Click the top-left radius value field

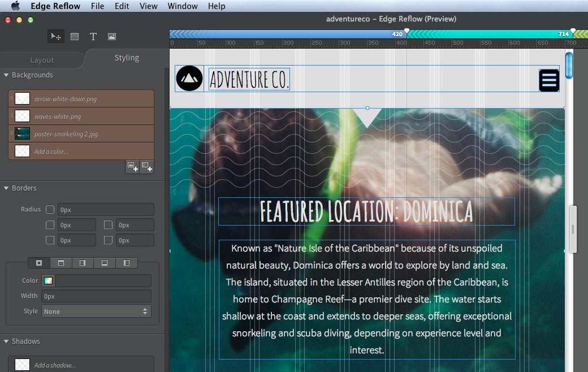tap(77, 224)
